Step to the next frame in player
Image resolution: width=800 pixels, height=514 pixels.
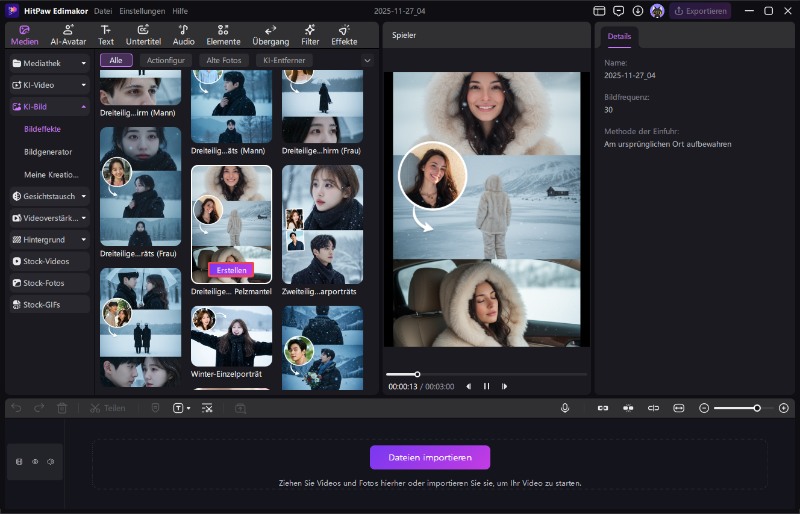pos(505,386)
